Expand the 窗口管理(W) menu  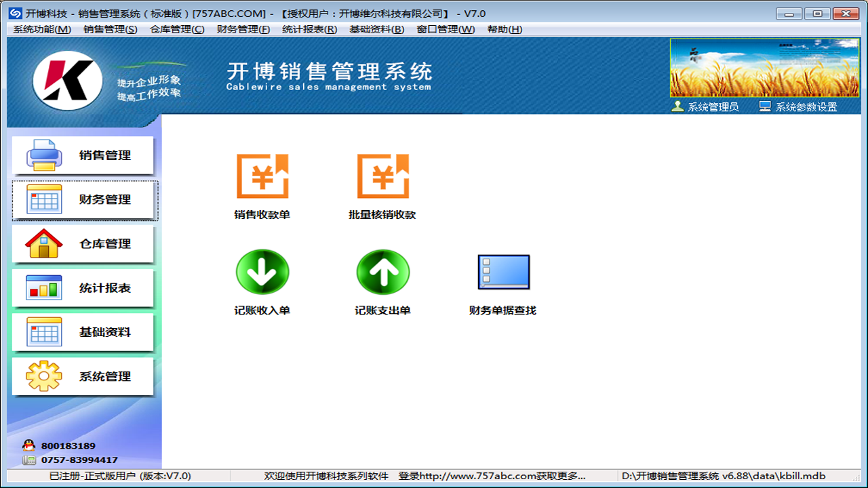click(x=446, y=29)
